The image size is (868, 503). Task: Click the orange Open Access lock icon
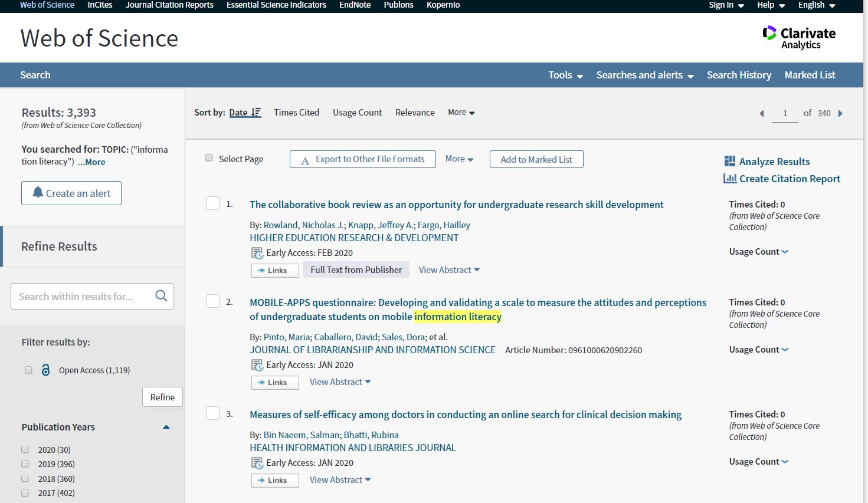tap(45, 370)
